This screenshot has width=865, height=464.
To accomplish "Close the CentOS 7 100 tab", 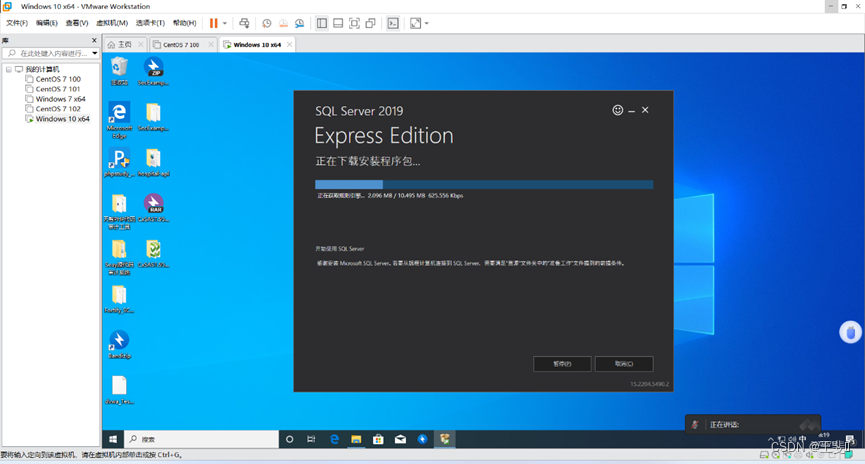I will pos(211,45).
